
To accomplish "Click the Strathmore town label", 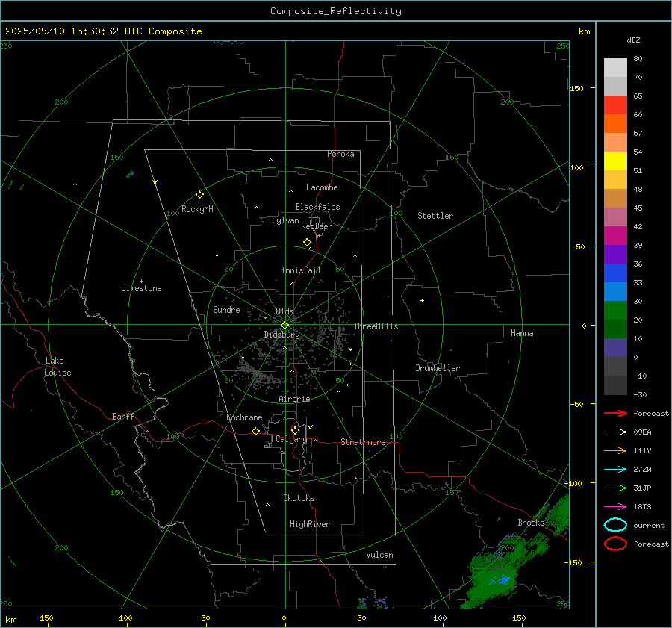I will tap(363, 442).
